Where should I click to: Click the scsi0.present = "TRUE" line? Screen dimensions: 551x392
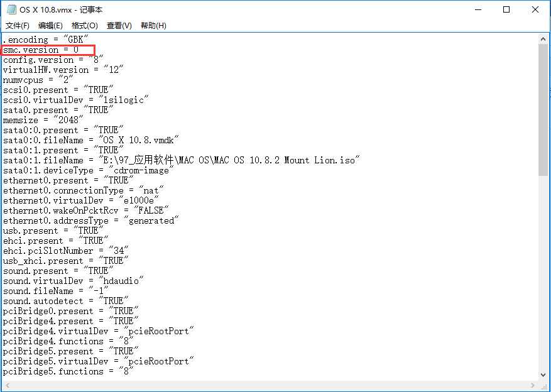pos(58,90)
